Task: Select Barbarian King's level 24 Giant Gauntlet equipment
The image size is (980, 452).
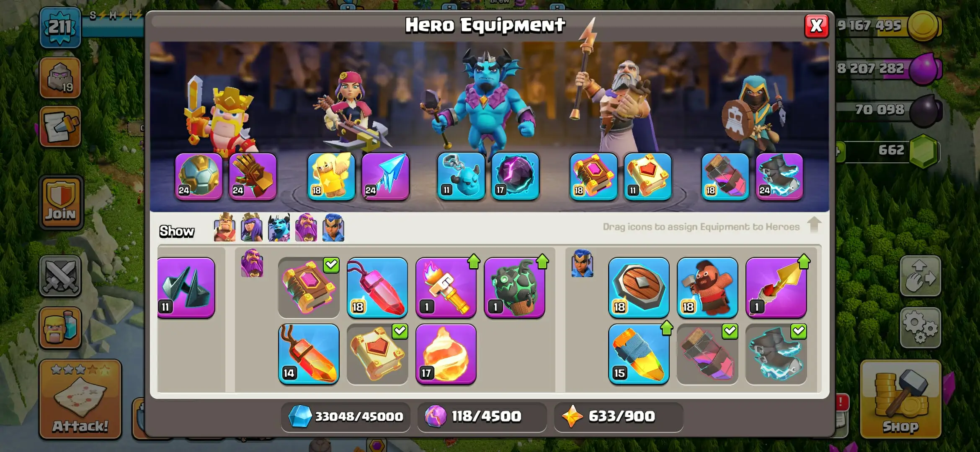Action: pos(253,176)
